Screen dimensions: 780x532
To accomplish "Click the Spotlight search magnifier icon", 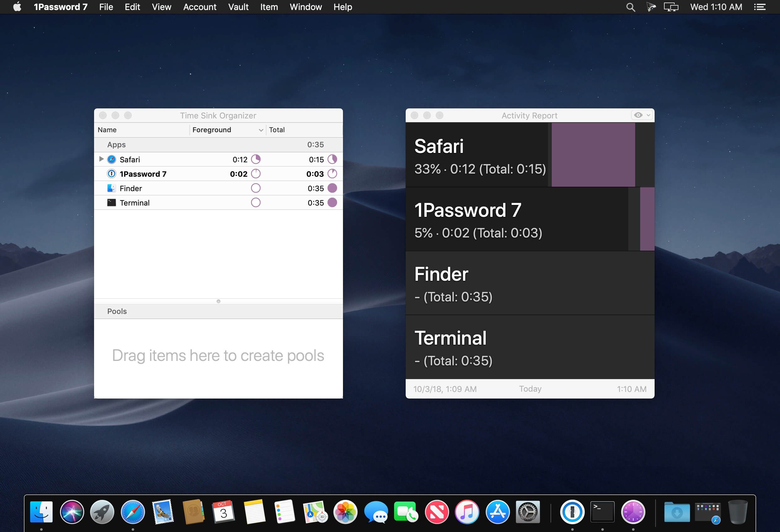I will pyautogui.click(x=631, y=7).
